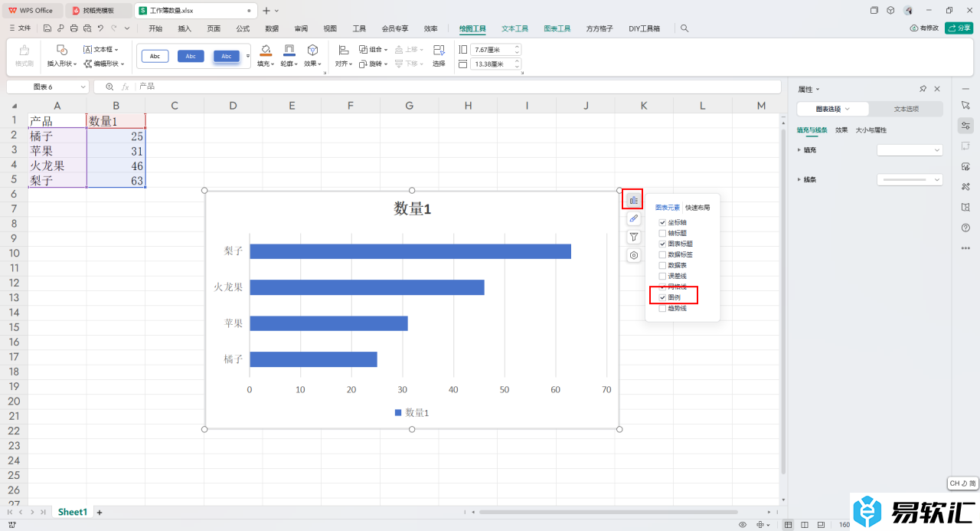Apply the solid blue Abc shape style
This screenshot has width=980, height=531.
(x=191, y=56)
